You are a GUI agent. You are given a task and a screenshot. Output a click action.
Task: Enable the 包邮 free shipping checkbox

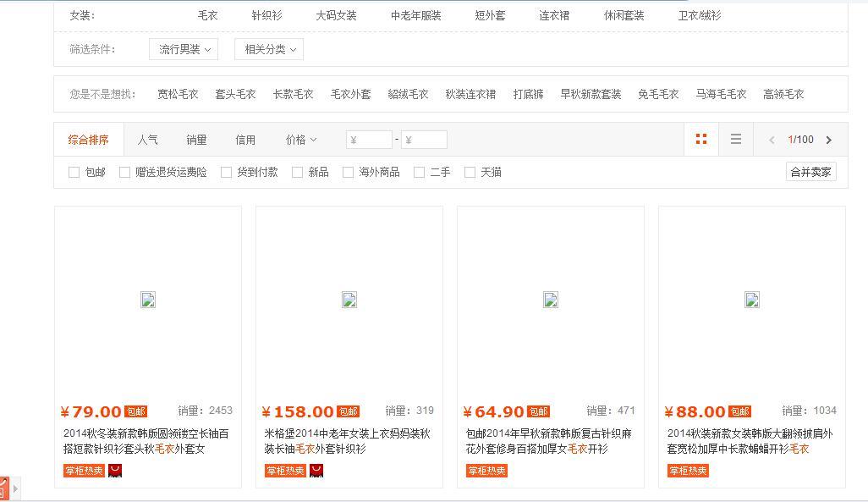pyautogui.click(x=74, y=173)
